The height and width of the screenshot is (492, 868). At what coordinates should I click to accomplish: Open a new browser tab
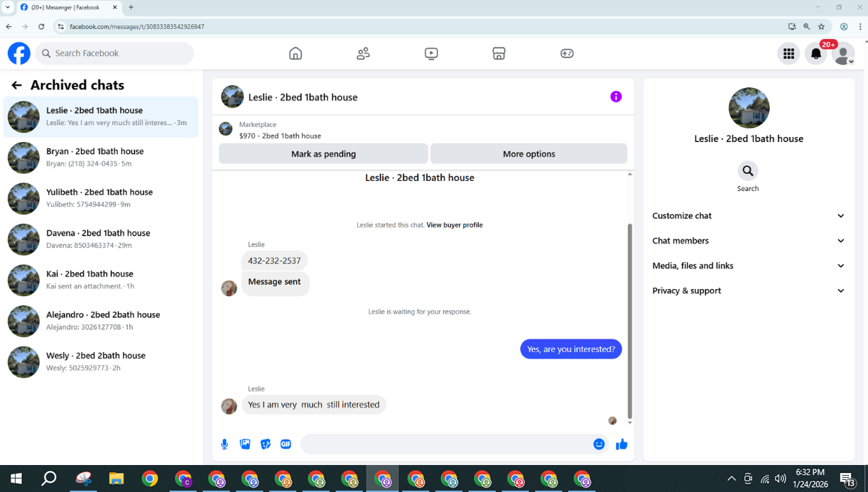click(x=131, y=7)
